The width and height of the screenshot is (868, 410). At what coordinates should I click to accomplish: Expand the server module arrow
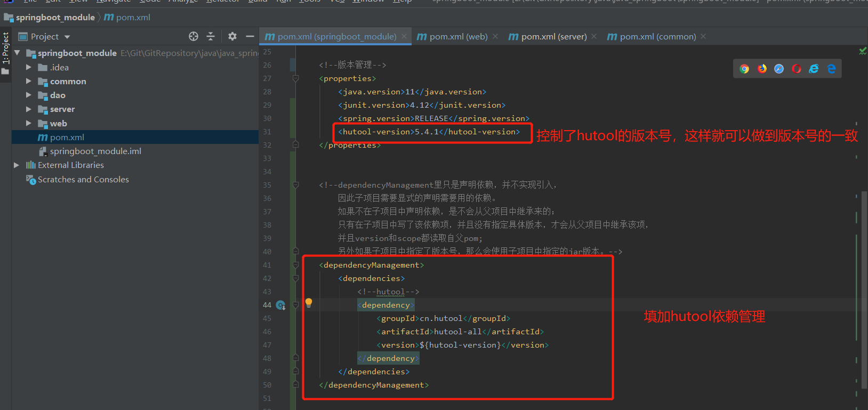[29, 109]
